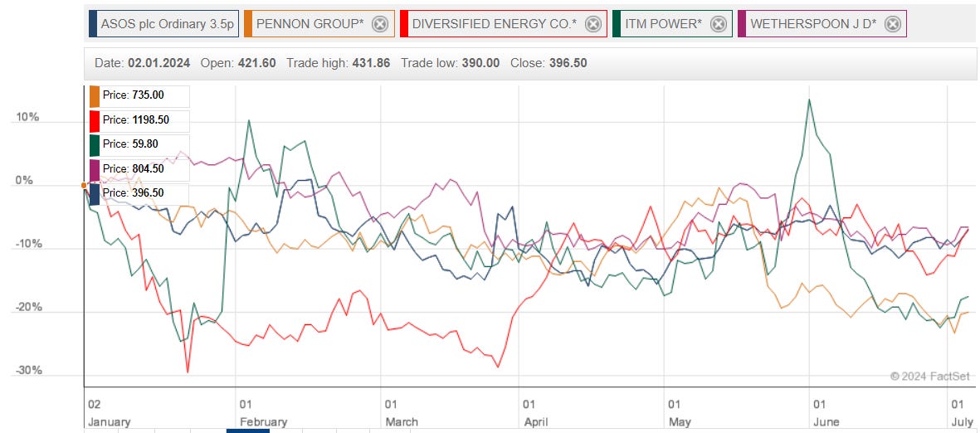Click the red DIVERSIFIED ENERGY legend swatch

click(404, 24)
